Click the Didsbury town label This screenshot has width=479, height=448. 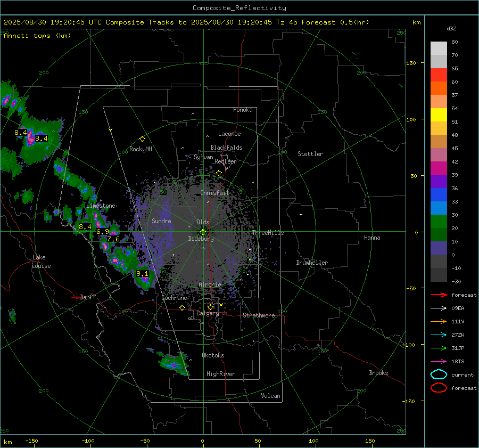click(201, 239)
